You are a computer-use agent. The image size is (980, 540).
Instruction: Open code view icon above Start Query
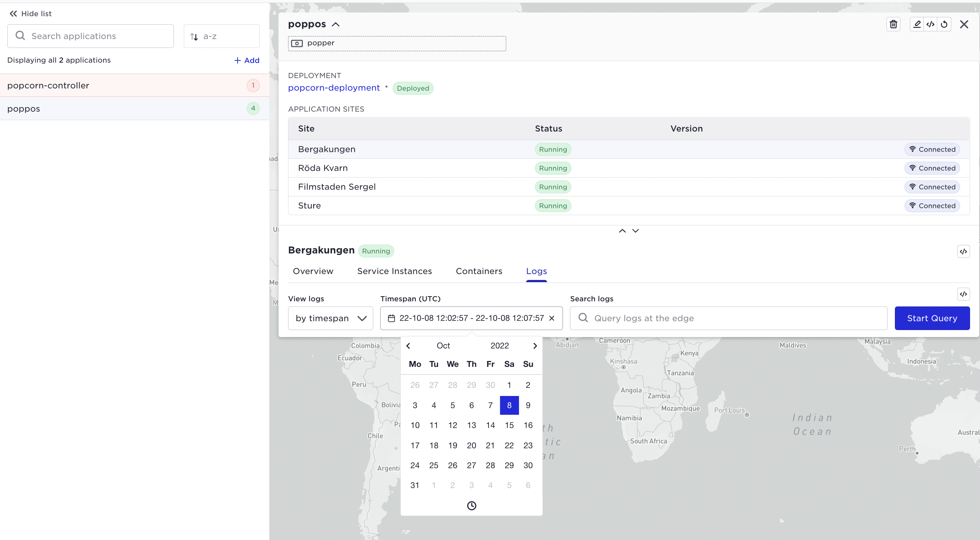963,294
